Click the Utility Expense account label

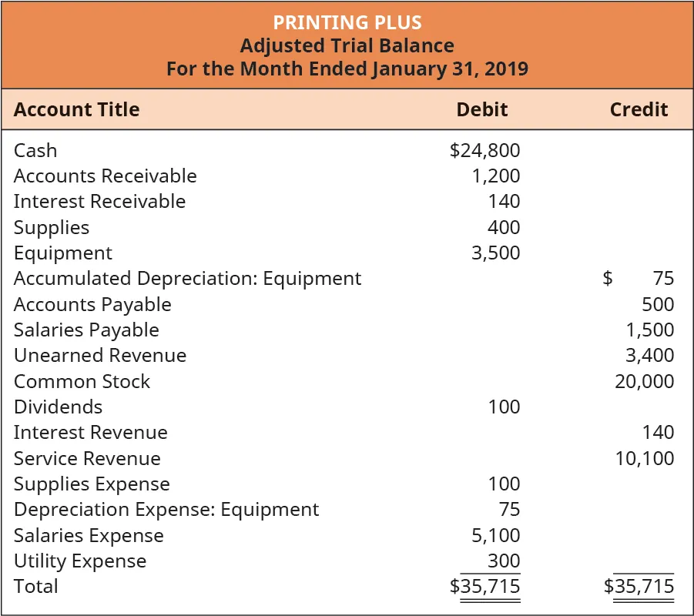coord(80,561)
